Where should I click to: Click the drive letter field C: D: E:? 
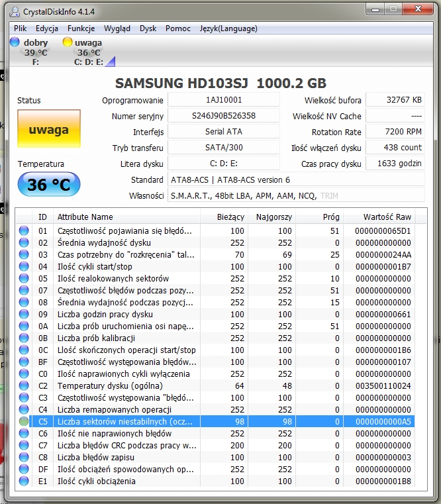[224, 164]
